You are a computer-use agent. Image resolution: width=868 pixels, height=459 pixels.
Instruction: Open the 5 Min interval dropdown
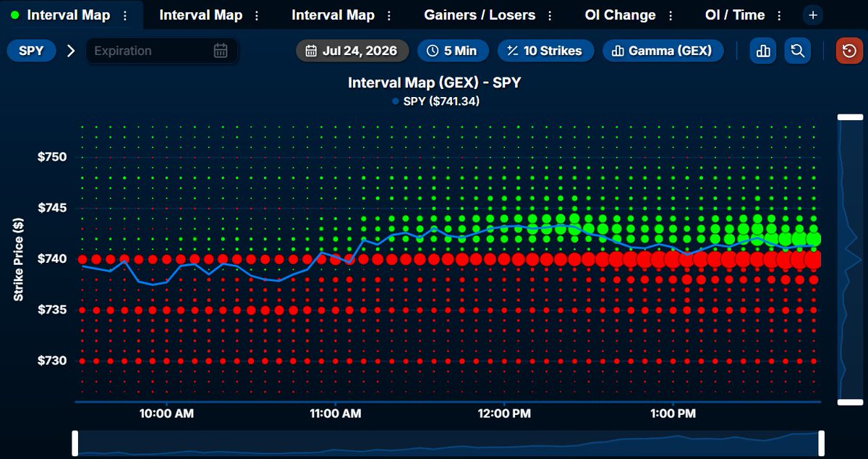coord(452,51)
